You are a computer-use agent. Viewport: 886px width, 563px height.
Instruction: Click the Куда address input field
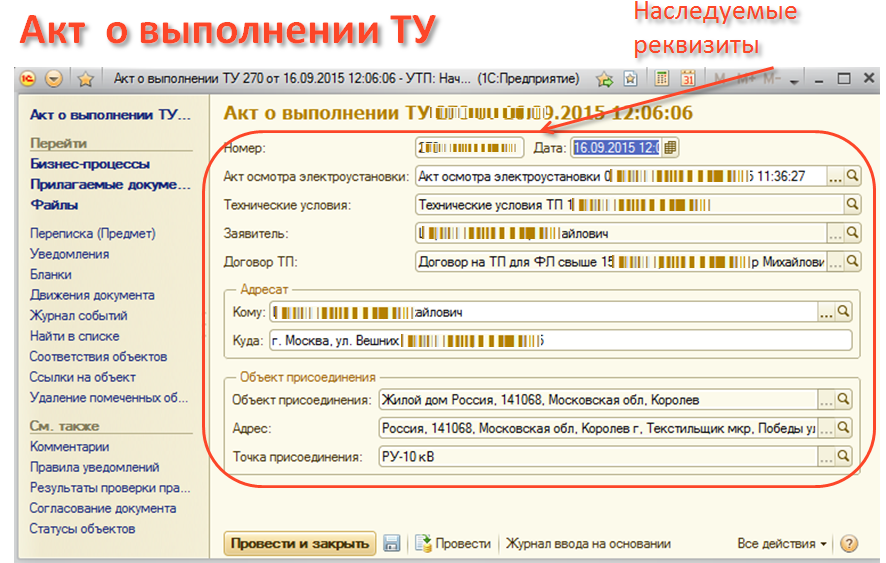pos(560,341)
